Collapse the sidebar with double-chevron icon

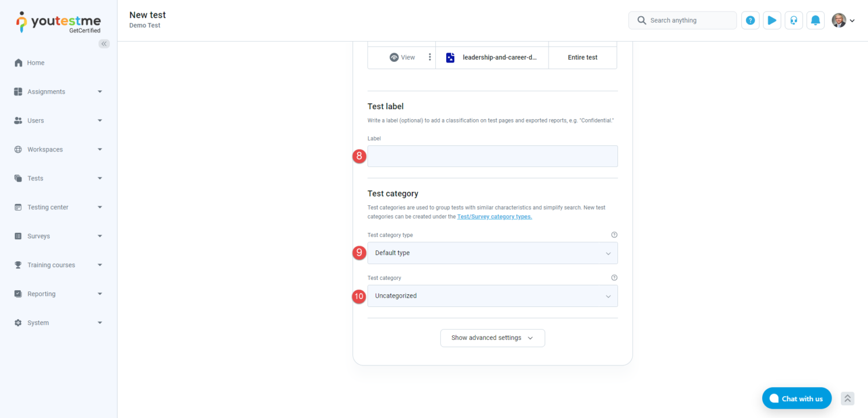(104, 44)
